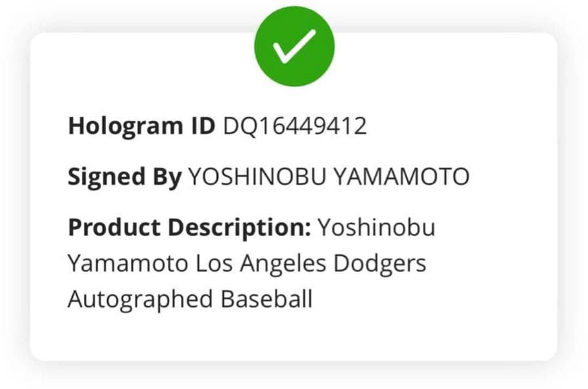Click the bold word "By"

[166, 177]
